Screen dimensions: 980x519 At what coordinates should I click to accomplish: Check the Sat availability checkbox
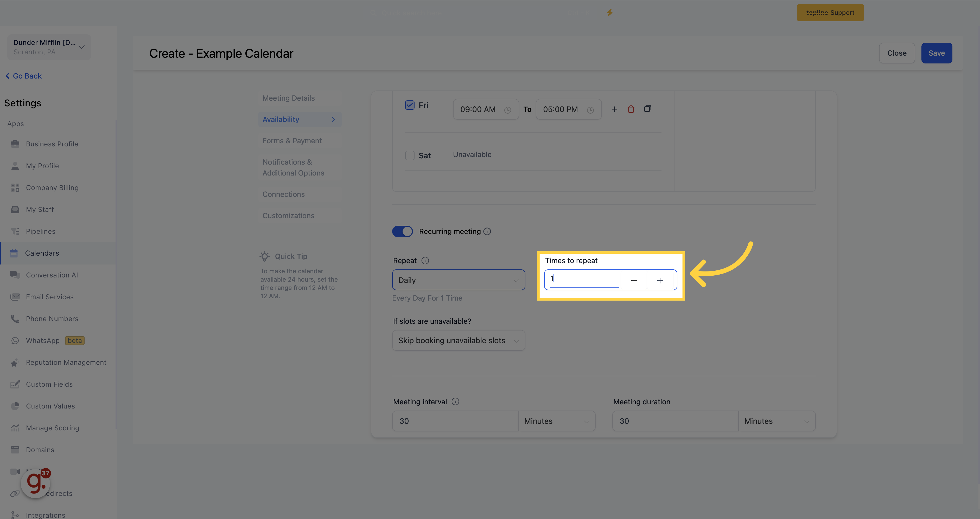click(x=410, y=155)
